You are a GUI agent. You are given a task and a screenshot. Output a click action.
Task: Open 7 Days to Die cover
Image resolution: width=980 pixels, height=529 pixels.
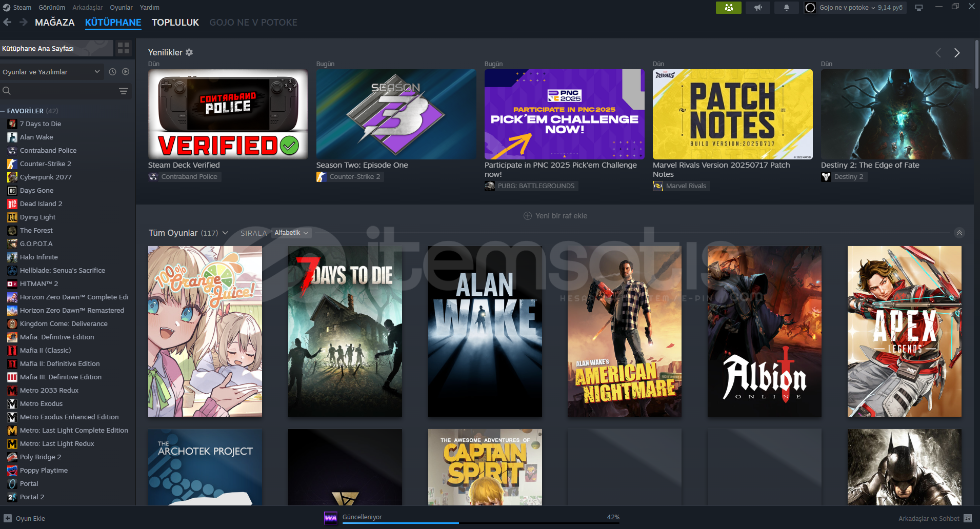[x=345, y=331]
